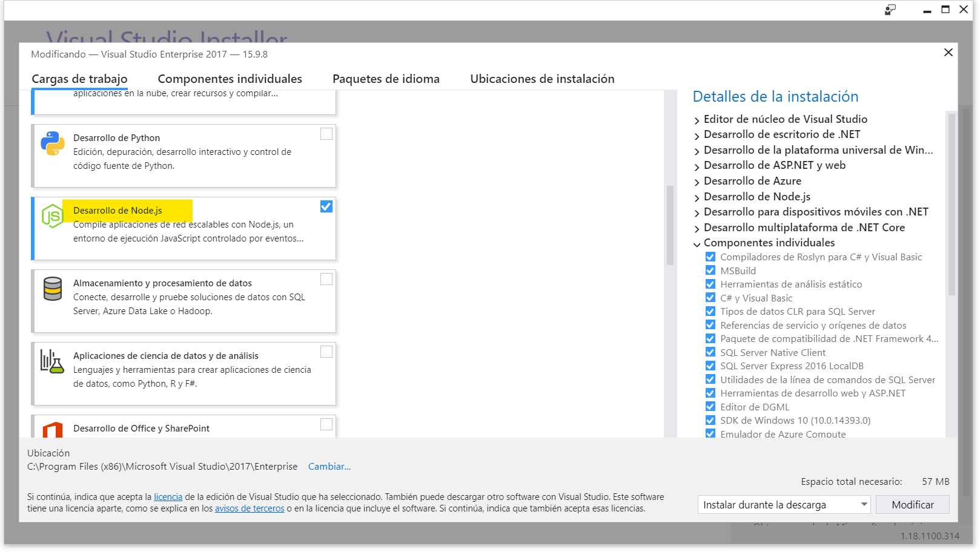Uncheck Compiladores de Roslyn component
The height and width of the screenshot is (552, 980).
click(710, 257)
